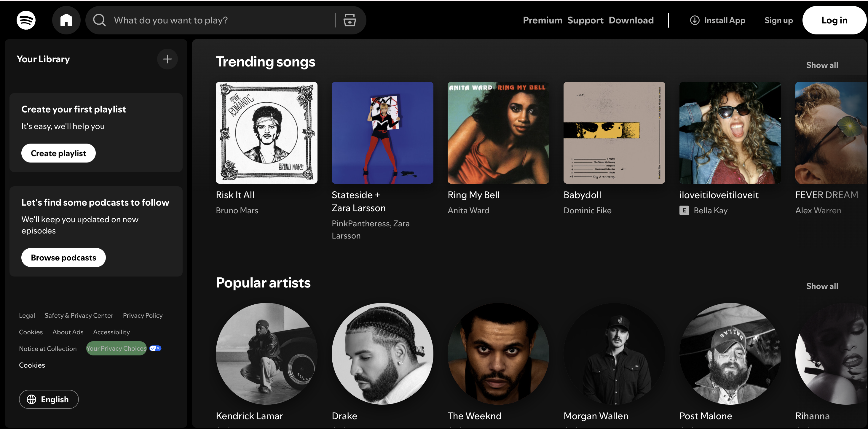Select the Home icon

(x=66, y=20)
